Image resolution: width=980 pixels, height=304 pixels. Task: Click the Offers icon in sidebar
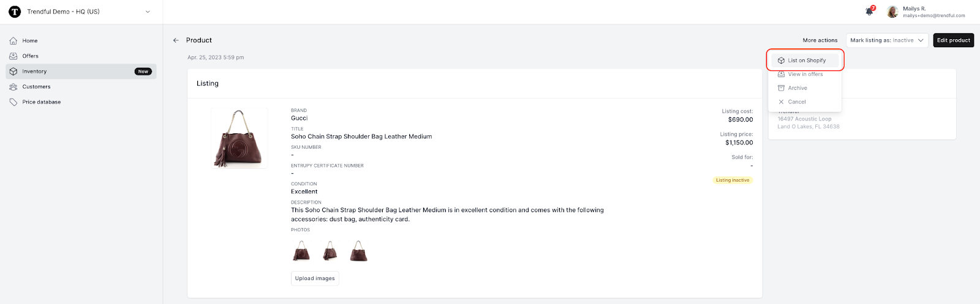coord(13,56)
